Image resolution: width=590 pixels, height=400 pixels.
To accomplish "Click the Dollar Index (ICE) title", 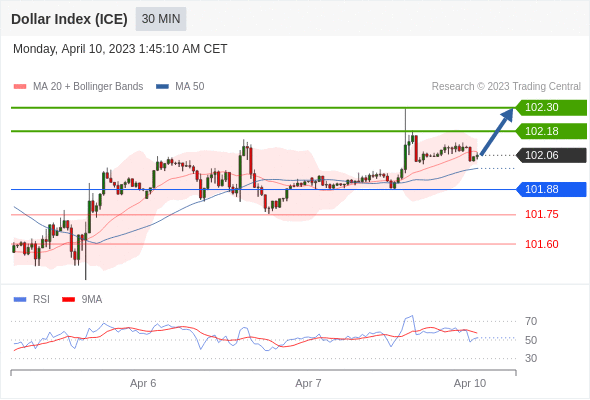I will click(69, 19).
